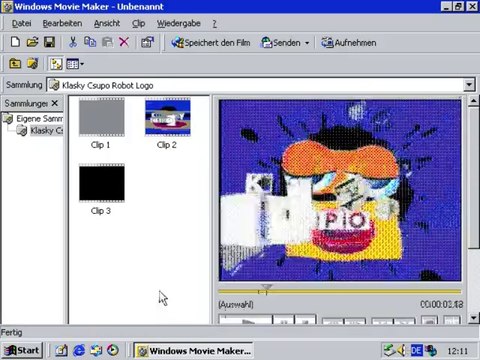This screenshot has width=480, height=360.
Task: Click the Aufnehmen record button
Action: click(349, 43)
